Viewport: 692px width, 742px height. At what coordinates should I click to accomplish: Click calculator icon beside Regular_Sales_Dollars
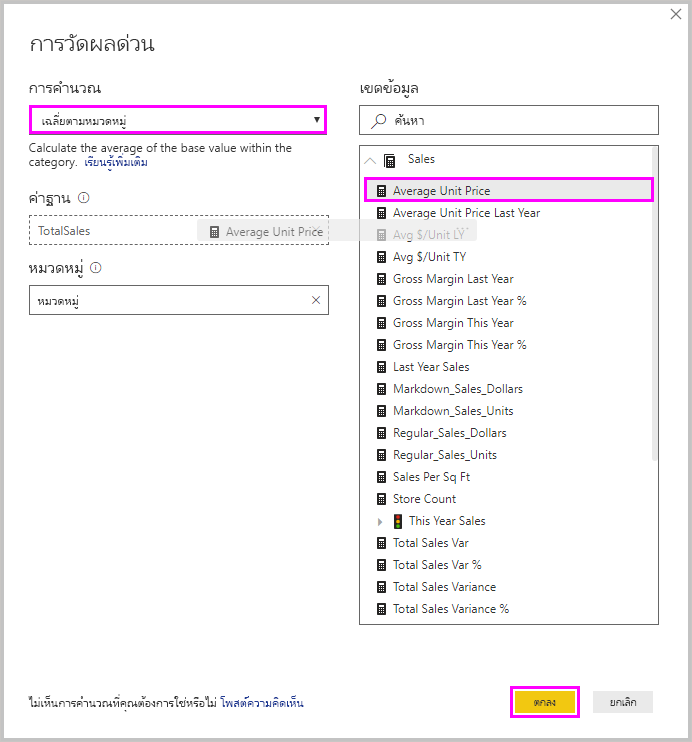pyautogui.click(x=381, y=433)
